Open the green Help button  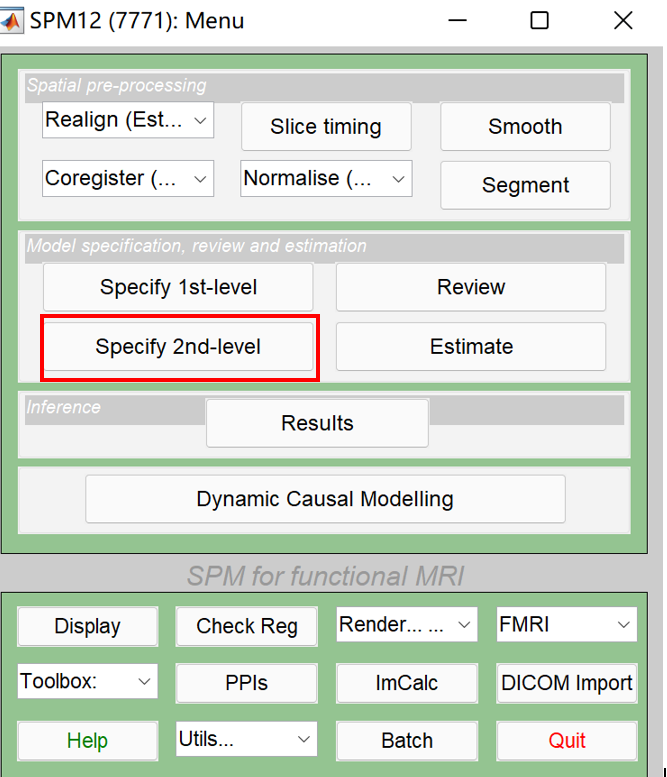tap(88, 741)
